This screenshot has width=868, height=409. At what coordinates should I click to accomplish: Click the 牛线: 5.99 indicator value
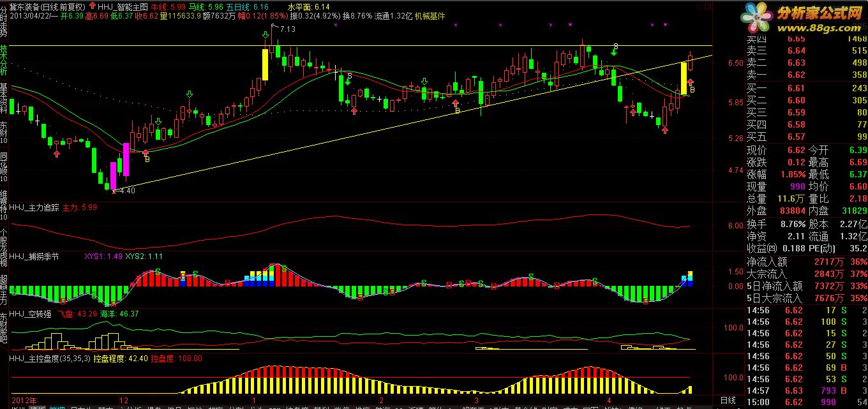pos(168,6)
